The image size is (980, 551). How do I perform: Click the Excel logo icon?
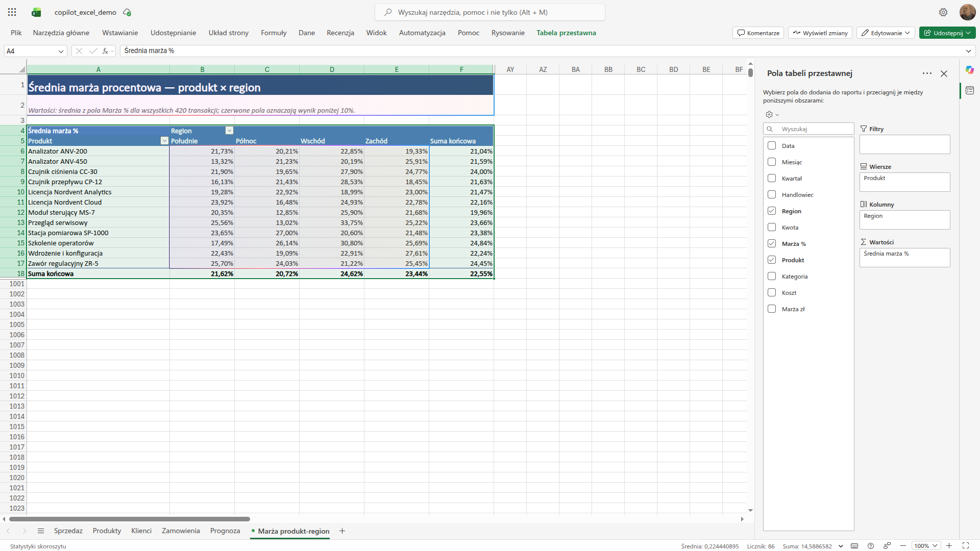pos(36,12)
